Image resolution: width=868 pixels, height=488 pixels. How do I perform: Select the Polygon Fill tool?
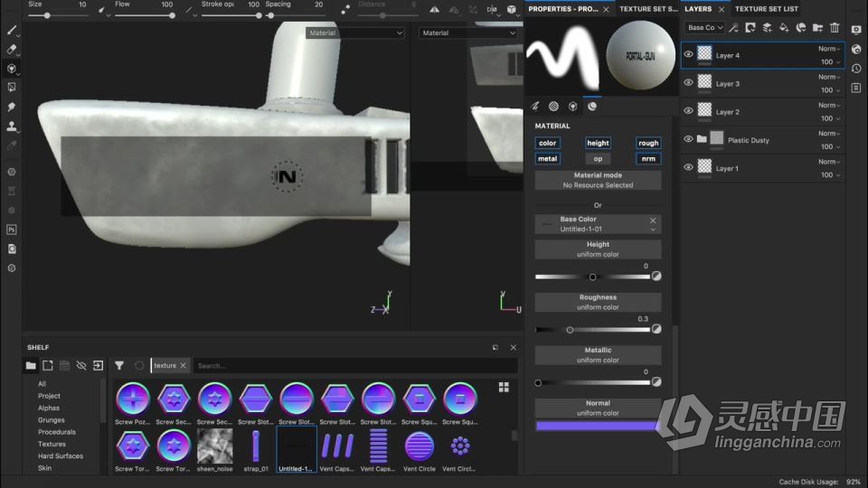click(12, 88)
